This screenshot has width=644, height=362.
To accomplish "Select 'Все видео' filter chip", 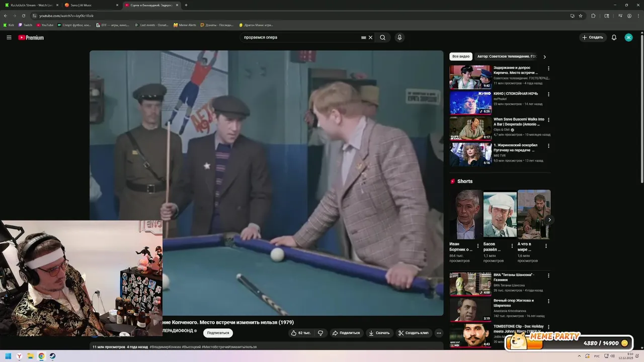I will pos(461,57).
